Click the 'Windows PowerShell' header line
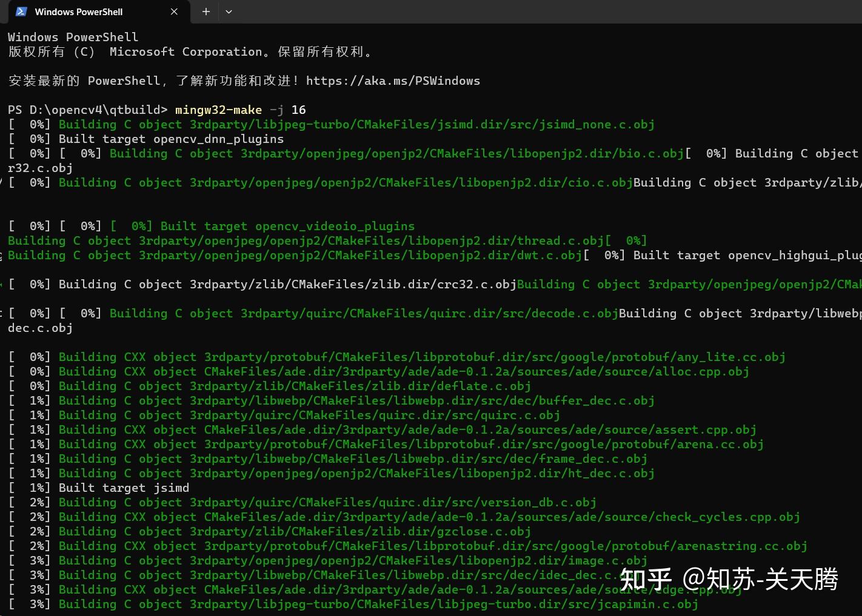Screen dimensions: 862x616 (x=73, y=37)
